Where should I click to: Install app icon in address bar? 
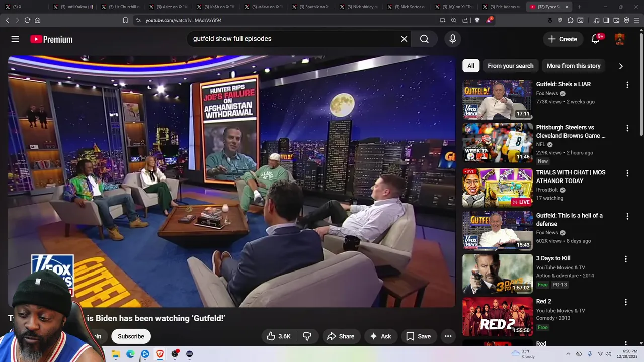(442, 20)
